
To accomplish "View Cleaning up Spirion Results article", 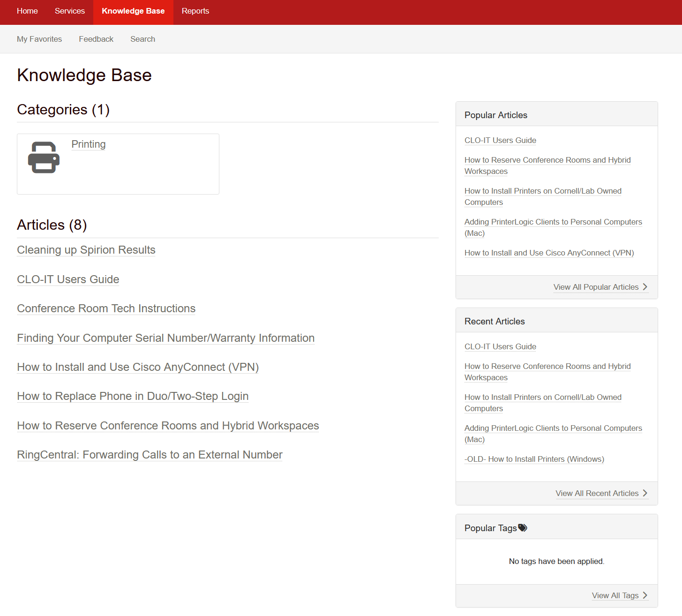I will [x=86, y=250].
